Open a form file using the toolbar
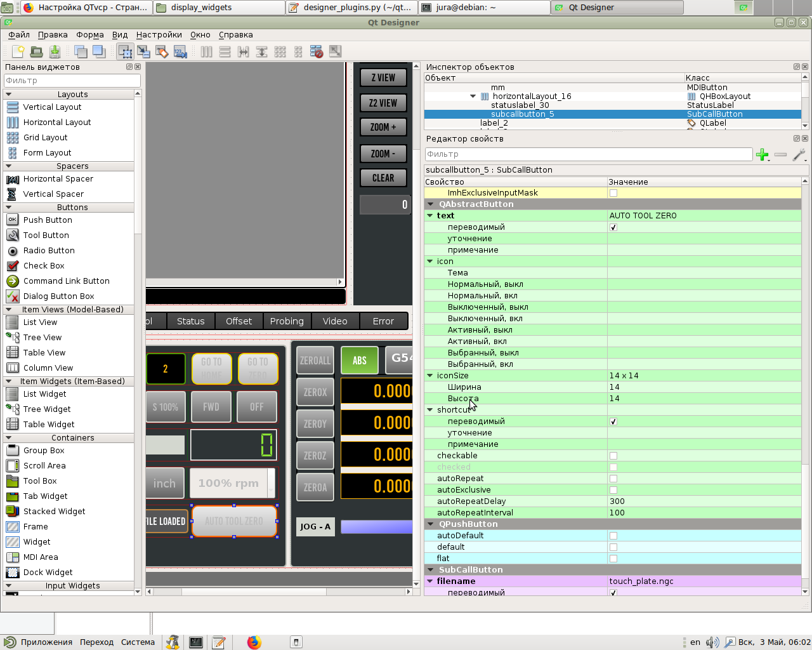Screen dimensions: 812x650 click(x=36, y=51)
